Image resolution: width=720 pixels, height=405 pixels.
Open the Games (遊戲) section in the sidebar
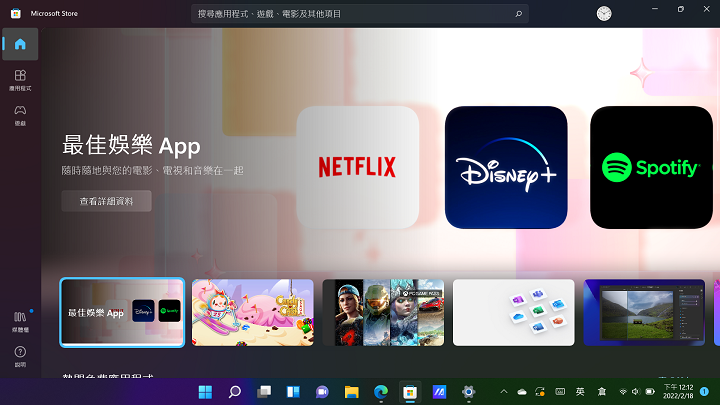[x=20, y=115]
